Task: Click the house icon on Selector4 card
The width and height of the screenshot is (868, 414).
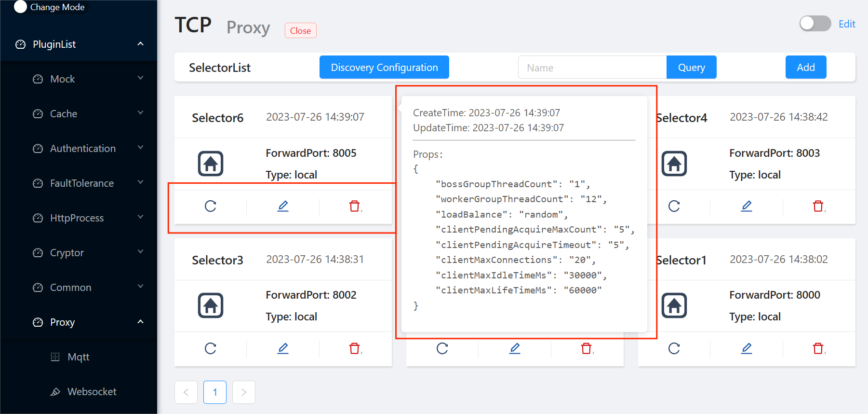Action: coord(674,164)
